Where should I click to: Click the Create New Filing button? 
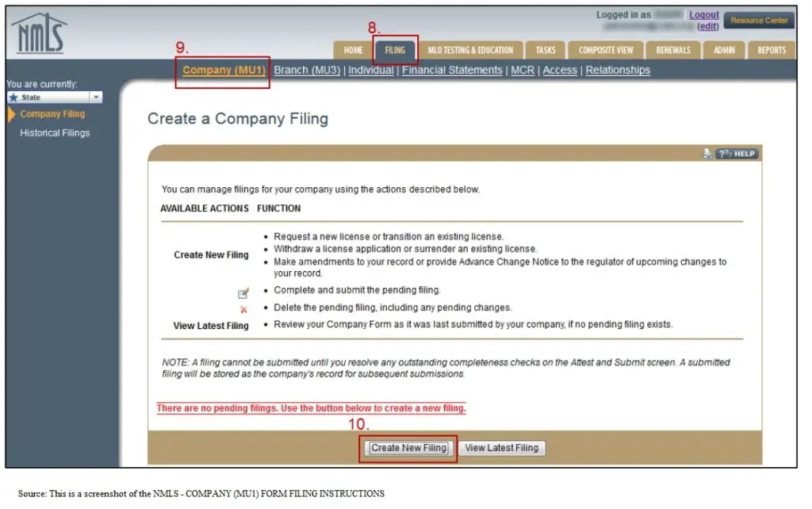coord(408,448)
